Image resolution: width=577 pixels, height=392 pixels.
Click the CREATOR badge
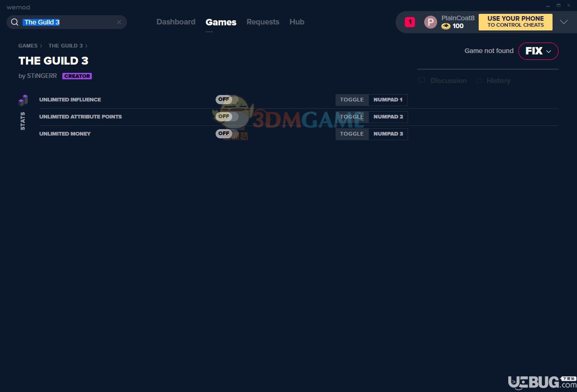point(77,76)
